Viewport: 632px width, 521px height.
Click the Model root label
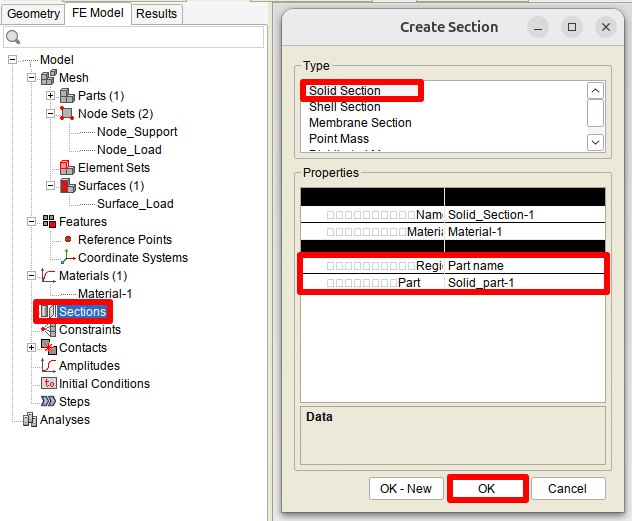(56, 60)
